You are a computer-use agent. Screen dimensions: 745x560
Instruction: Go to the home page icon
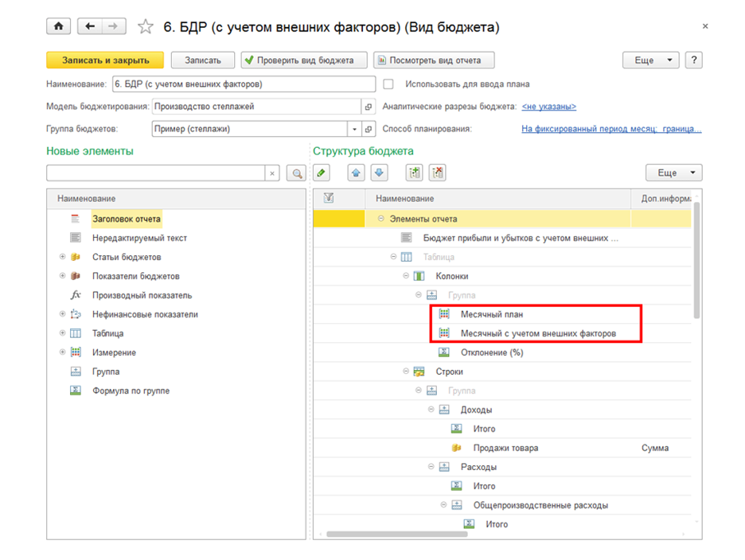coord(58,26)
